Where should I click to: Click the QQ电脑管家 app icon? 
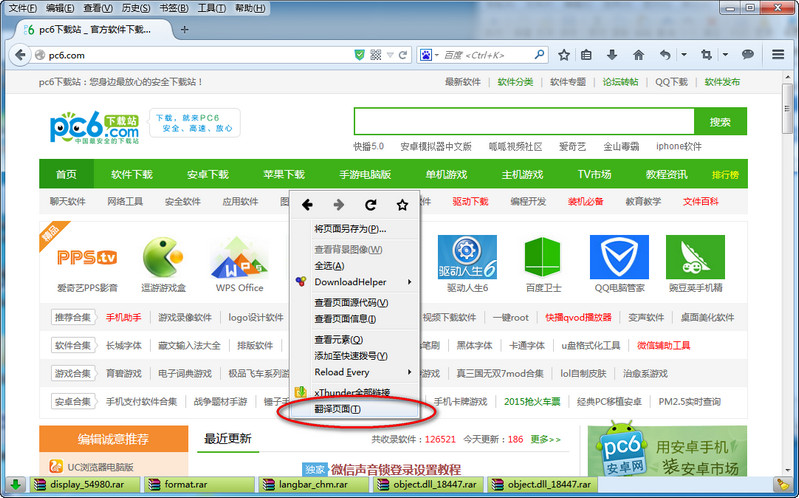619,257
